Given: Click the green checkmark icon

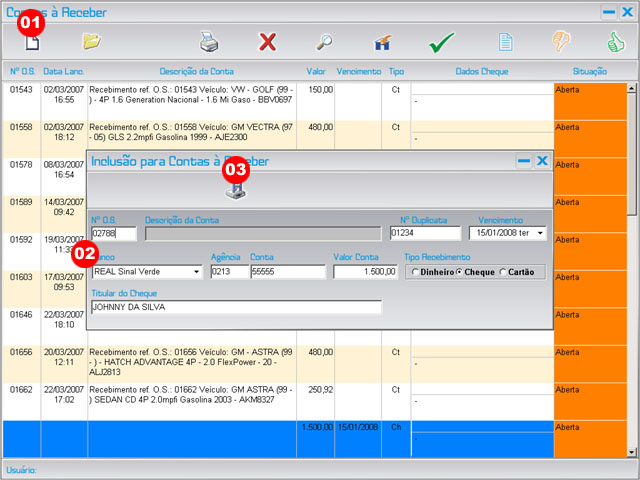Looking at the screenshot, I should coord(441,42).
